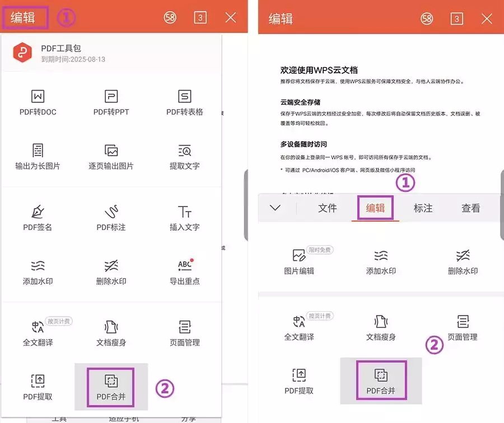Click 文档瘦身 in left panel
This screenshot has height=423, width=504.
(x=111, y=333)
